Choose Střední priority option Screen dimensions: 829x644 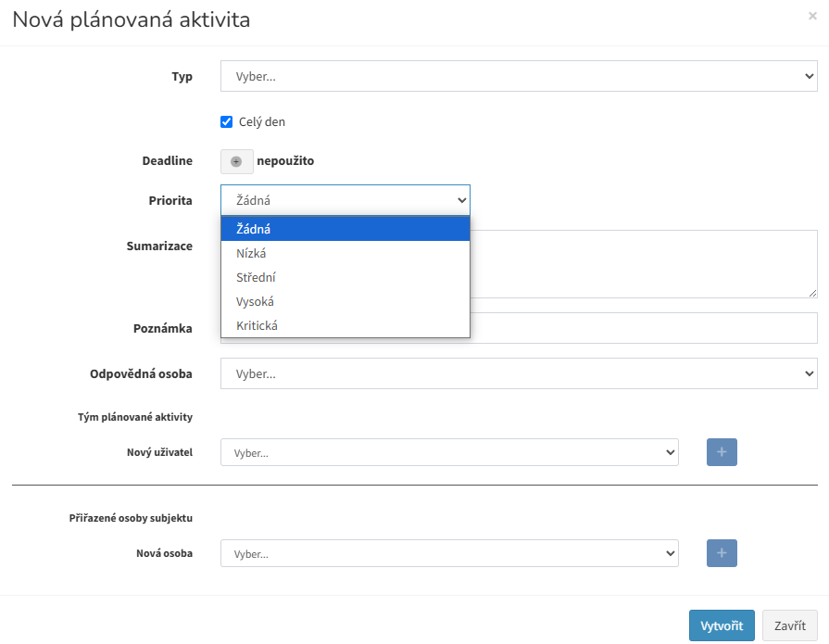tap(345, 278)
